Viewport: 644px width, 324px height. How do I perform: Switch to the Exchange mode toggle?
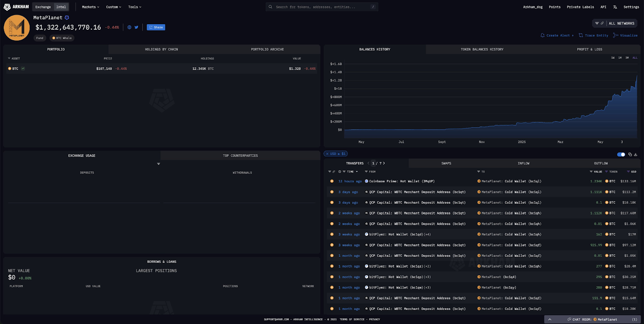pyautogui.click(x=43, y=7)
